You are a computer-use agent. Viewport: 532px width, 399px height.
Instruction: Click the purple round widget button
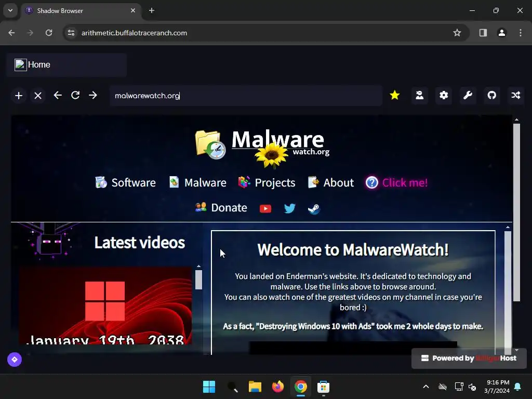coord(15,360)
